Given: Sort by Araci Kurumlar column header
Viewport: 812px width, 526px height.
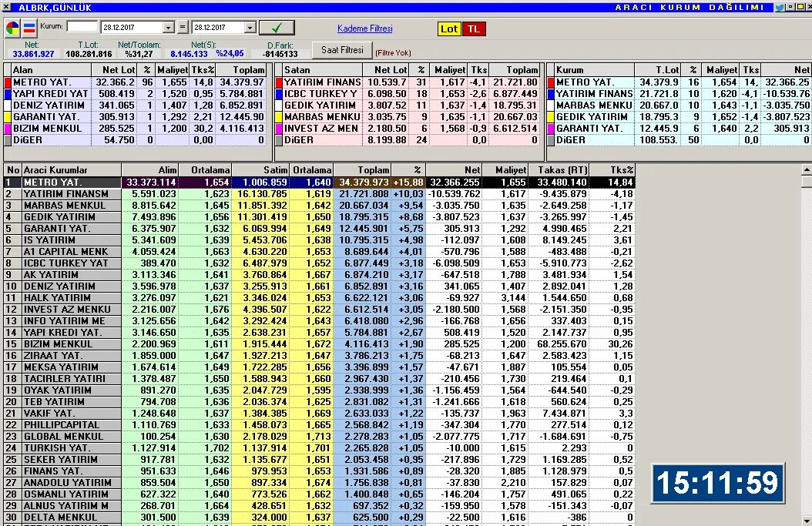Looking at the screenshot, I should tap(72, 169).
